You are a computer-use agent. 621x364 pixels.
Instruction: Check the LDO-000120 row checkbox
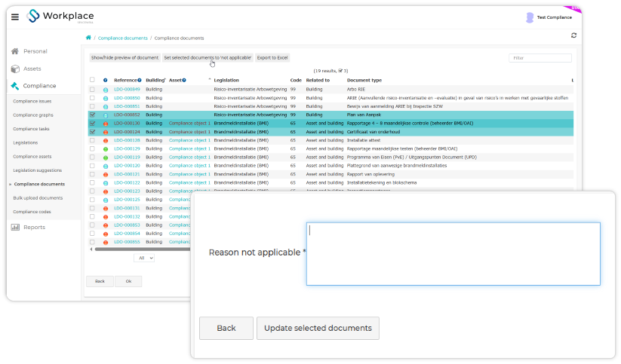click(x=92, y=166)
